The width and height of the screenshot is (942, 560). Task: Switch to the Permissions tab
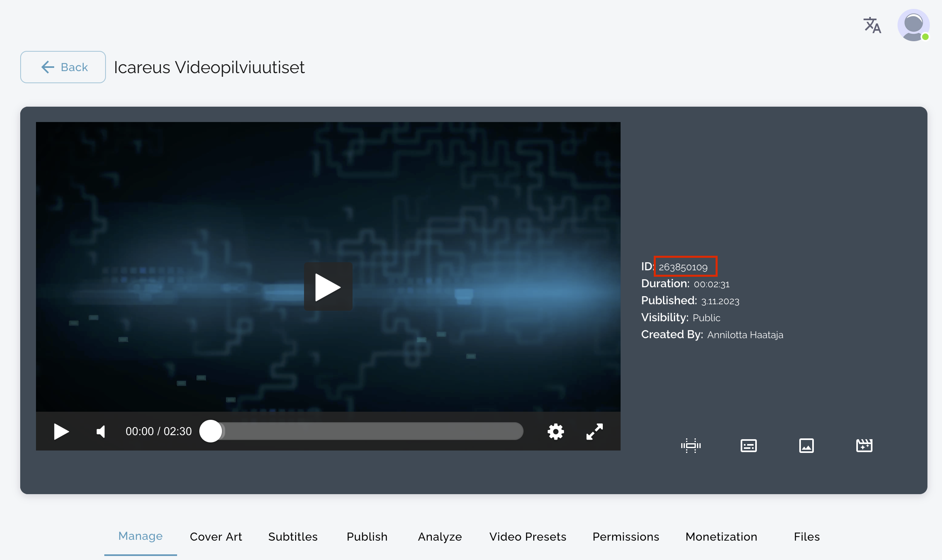click(625, 537)
